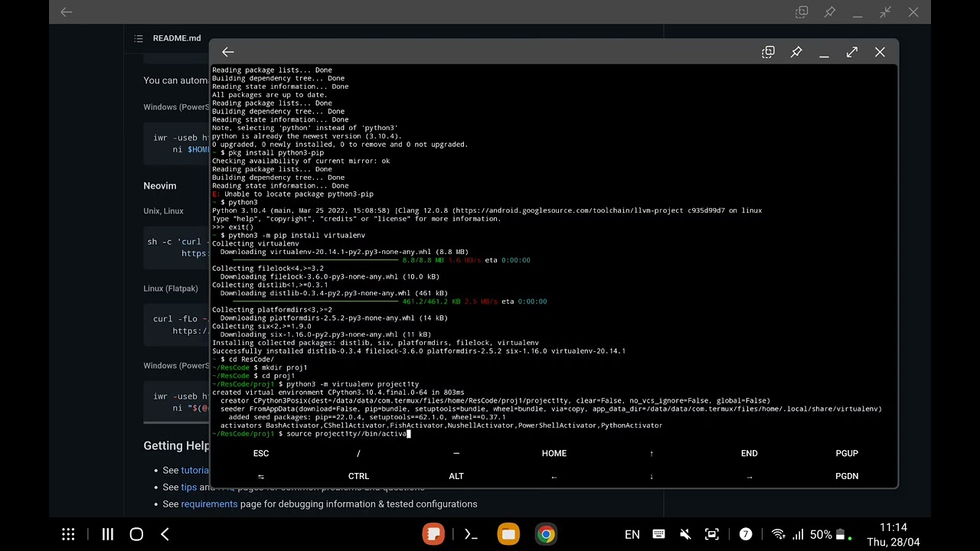The width and height of the screenshot is (980, 551).
Task: Click the 'pkg install python3-pip' terminal line
Action: (x=268, y=153)
